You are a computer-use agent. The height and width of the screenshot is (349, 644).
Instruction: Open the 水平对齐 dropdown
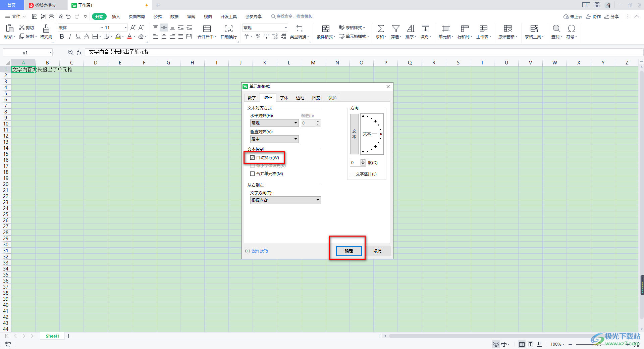(x=274, y=123)
